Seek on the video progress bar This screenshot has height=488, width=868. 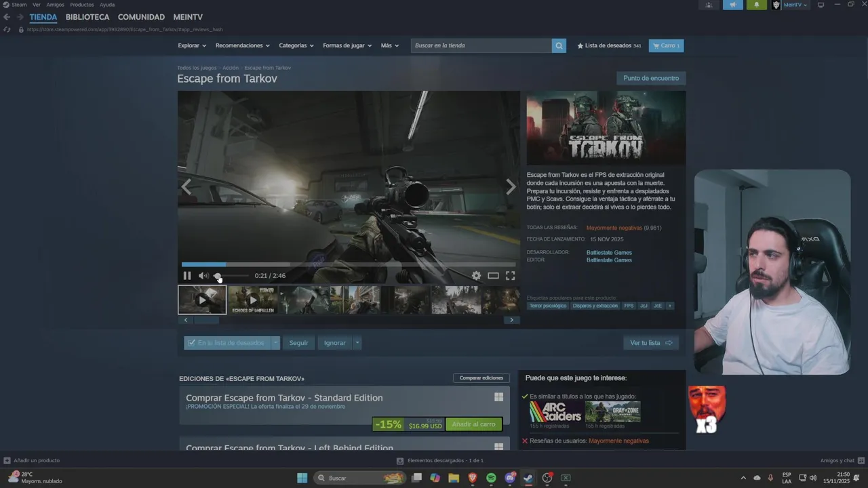pyautogui.click(x=349, y=264)
